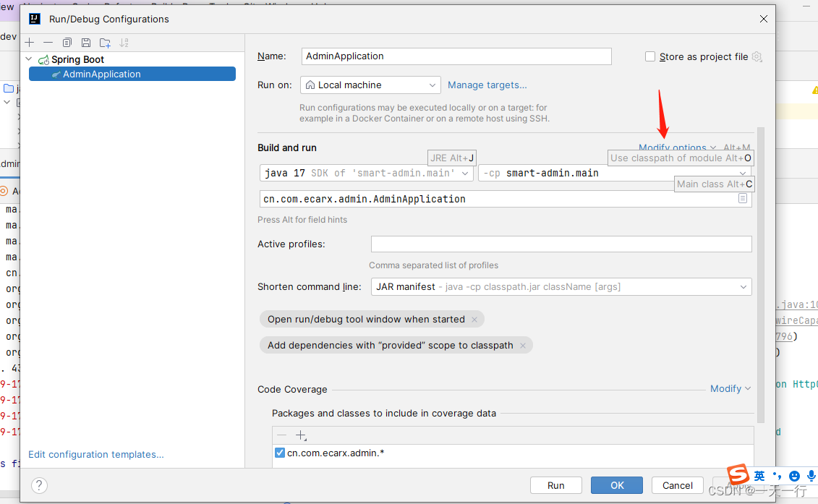Open Code Coverage Modify menu

click(730, 389)
